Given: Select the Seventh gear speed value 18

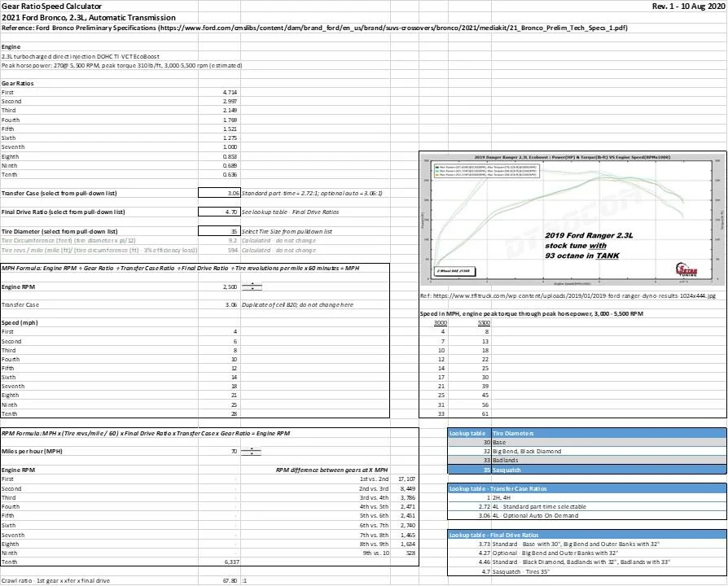Looking at the screenshot, I should tap(219, 387).
